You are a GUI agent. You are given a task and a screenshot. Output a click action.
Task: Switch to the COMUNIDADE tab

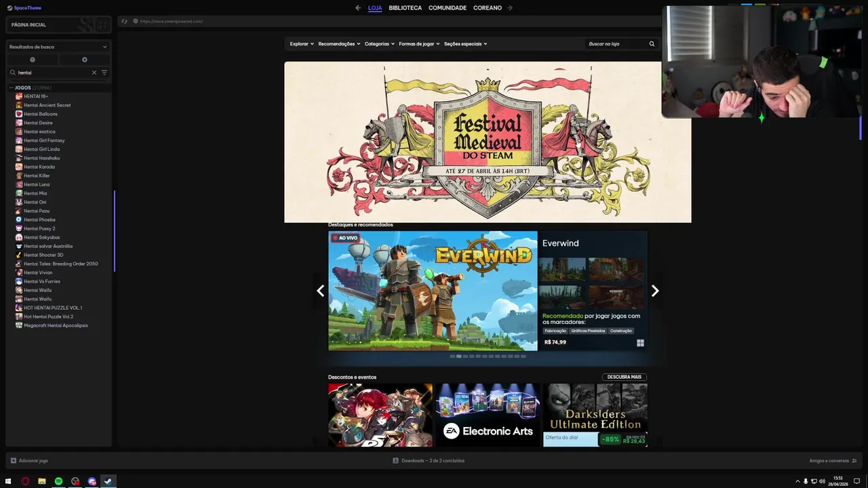click(448, 8)
